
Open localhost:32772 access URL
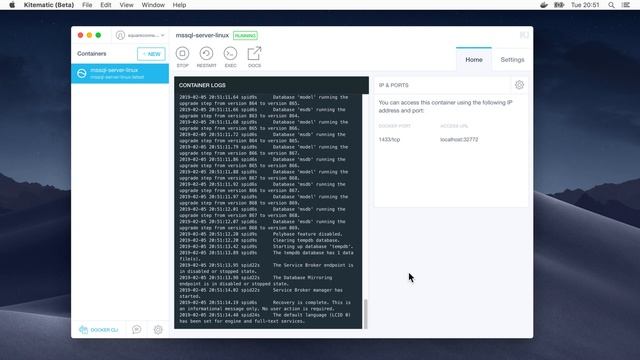tap(459, 140)
